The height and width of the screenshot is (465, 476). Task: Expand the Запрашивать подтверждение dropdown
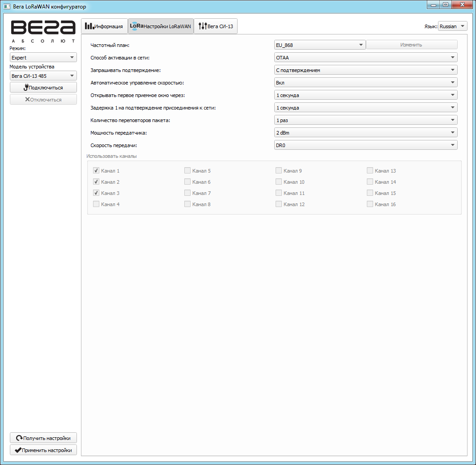pyautogui.click(x=365, y=70)
